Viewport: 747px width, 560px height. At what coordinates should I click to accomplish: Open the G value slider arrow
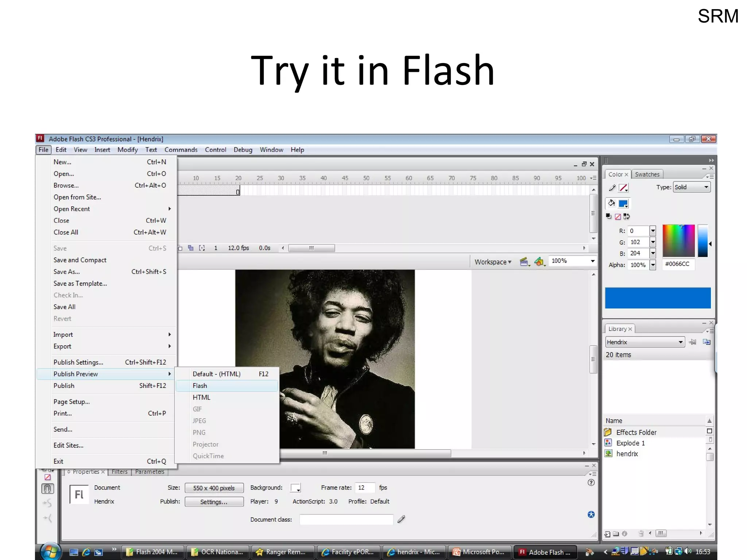click(x=653, y=242)
